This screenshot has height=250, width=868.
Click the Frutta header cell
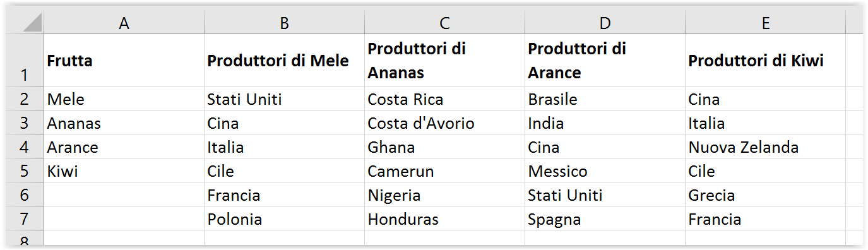coord(124,60)
